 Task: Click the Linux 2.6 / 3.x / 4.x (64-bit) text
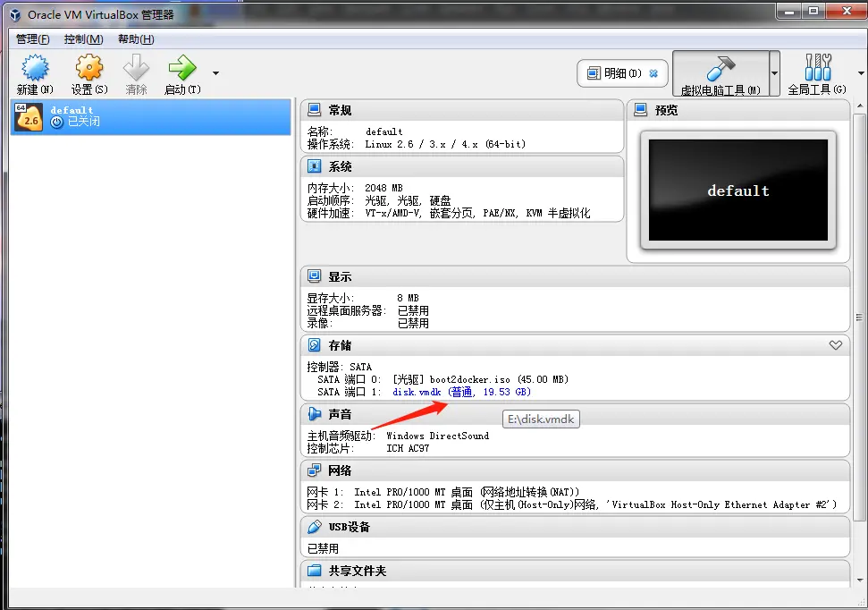click(445, 144)
